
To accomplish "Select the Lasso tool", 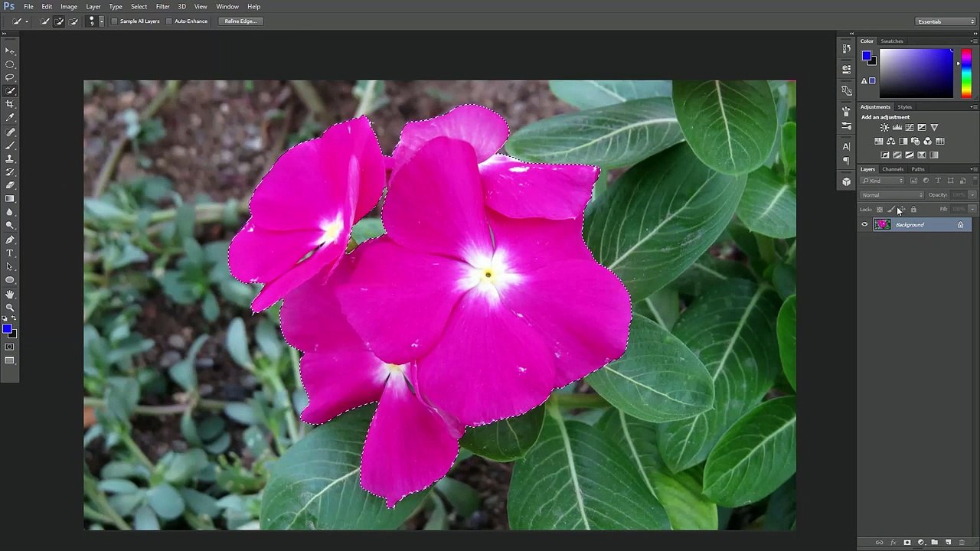I will click(10, 77).
